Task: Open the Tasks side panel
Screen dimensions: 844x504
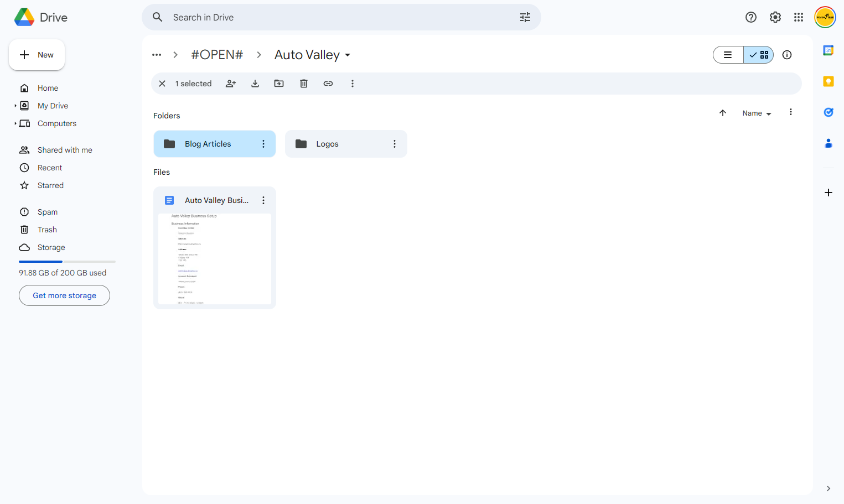Action: [x=829, y=112]
